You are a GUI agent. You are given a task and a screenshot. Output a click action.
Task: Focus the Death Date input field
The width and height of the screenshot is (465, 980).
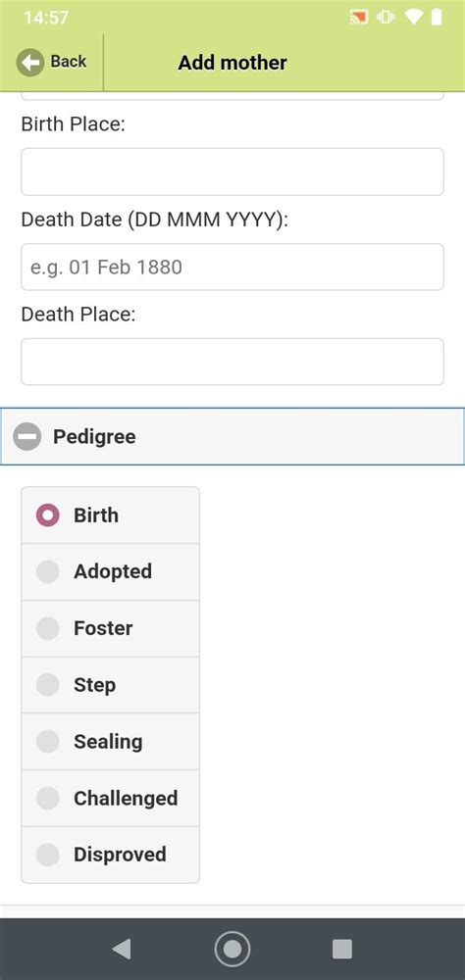pyautogui.click(x=232, y=267)
